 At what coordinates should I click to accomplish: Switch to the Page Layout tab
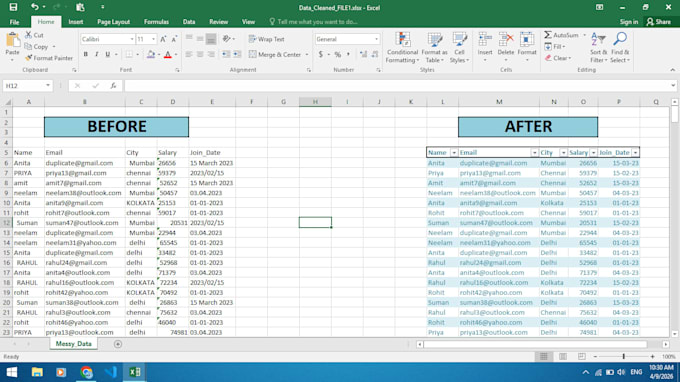pos(113,22)
